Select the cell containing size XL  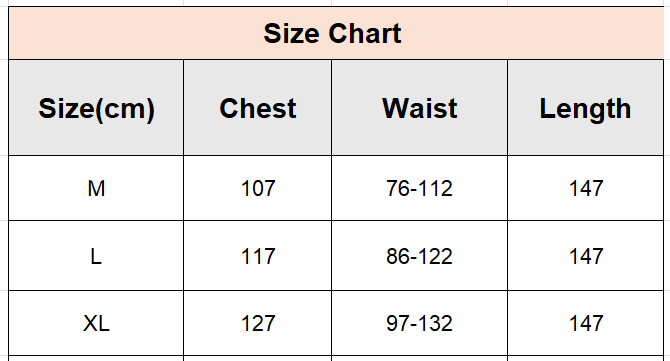point(96,323)
